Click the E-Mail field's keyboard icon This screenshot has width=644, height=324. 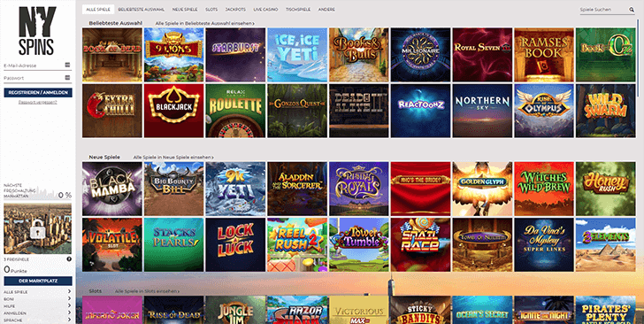pyautogui.click(x=67, y=65)
